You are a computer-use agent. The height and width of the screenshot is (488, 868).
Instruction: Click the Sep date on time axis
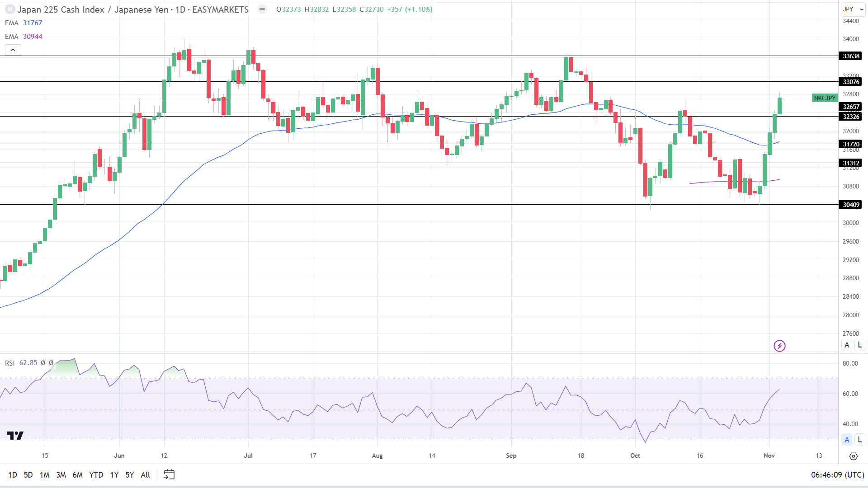coord(511,455)
